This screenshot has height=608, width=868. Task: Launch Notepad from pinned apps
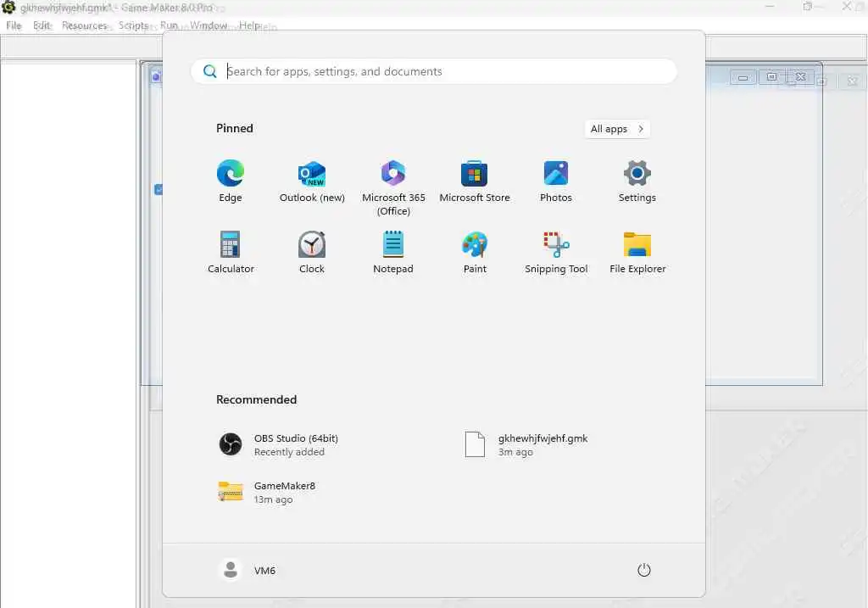(393, 253)
